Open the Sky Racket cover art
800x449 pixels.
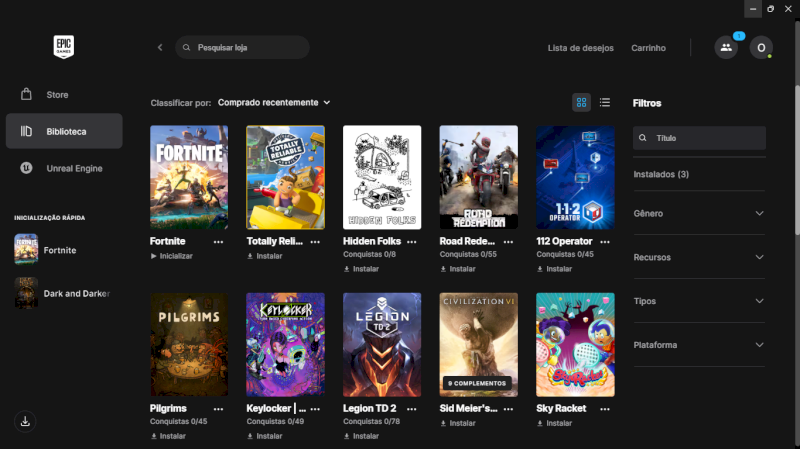coord(575,345)
